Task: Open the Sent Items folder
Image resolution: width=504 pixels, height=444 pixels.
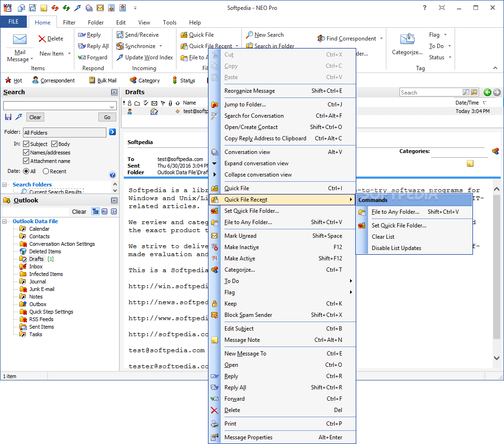Action: tap(41, 327)
